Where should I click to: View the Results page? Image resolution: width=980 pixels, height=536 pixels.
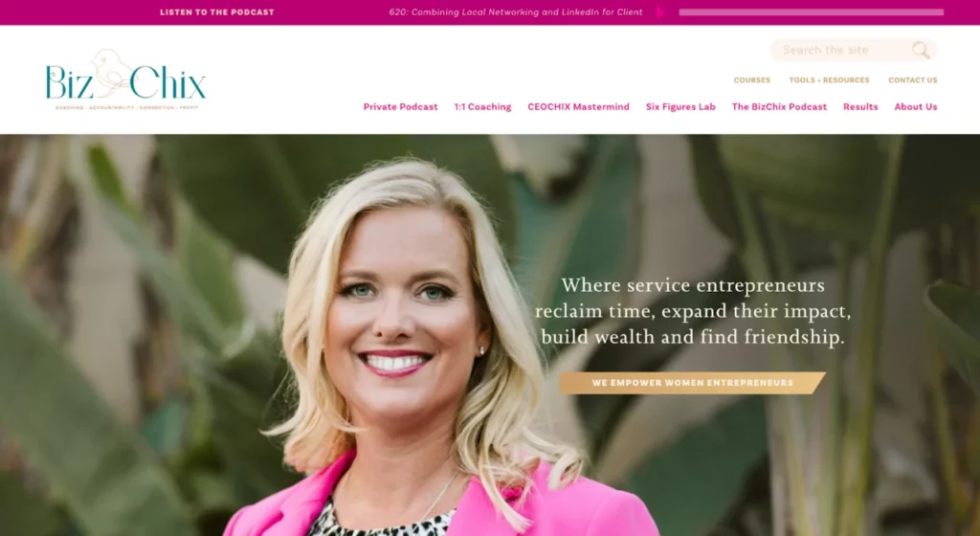coord(860,107)
